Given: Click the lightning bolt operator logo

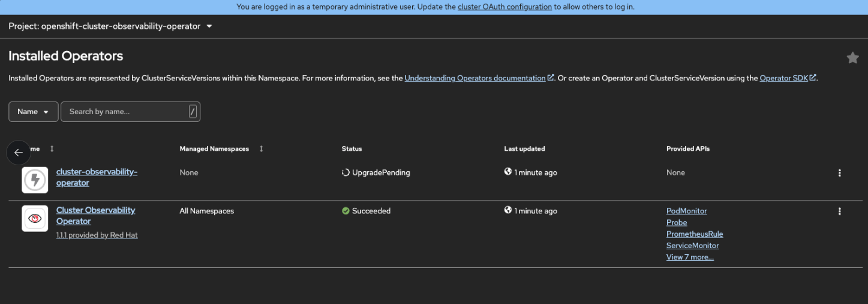Looking at the screenshot, I should (35, 180).
